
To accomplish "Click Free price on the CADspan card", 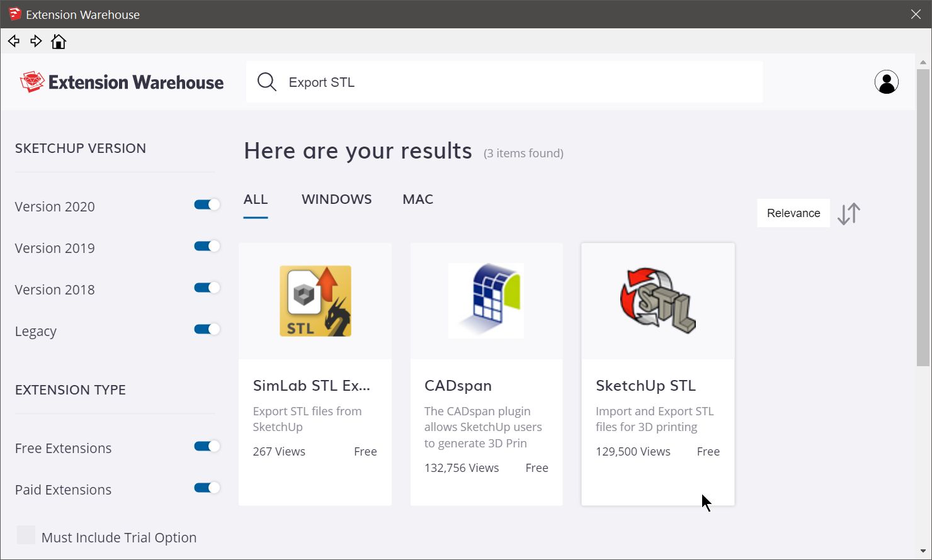I will pos(537,468).
